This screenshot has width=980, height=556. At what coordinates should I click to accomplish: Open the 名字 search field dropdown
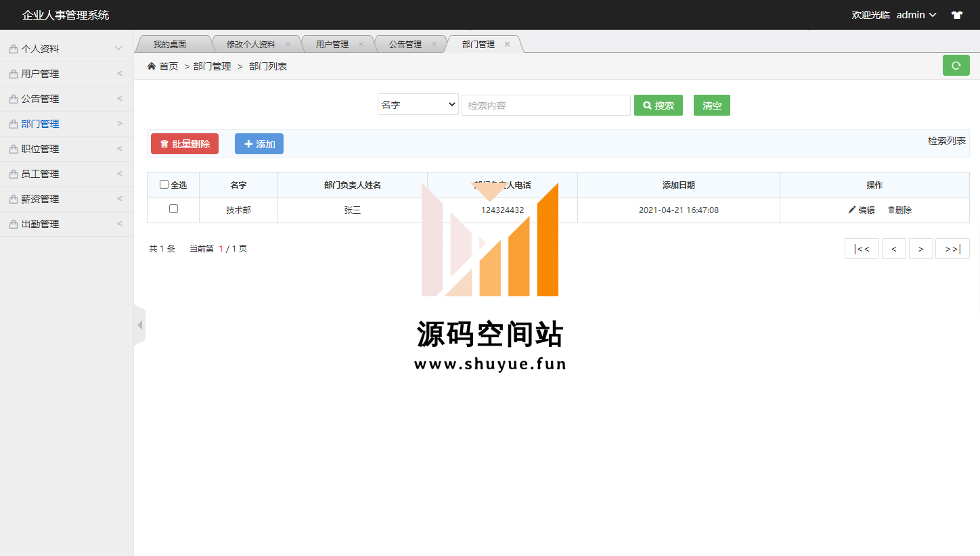(418, 105)
